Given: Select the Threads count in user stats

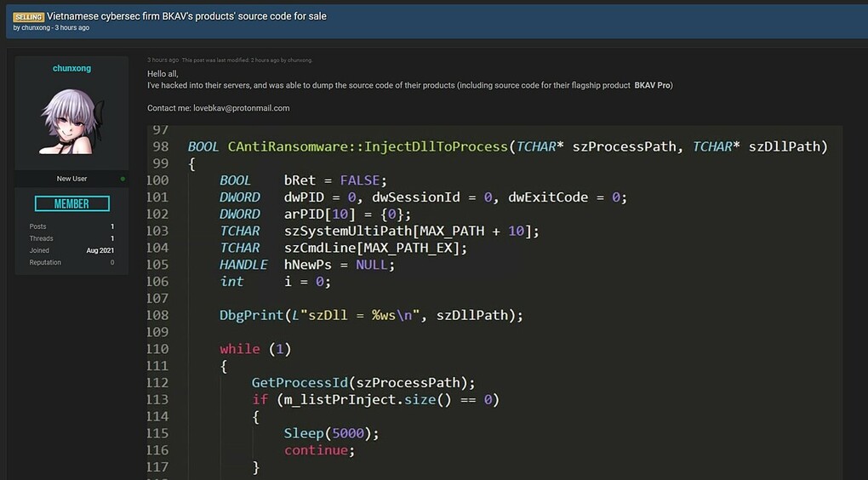Looking at the screenshot, I should click(112, 238).
